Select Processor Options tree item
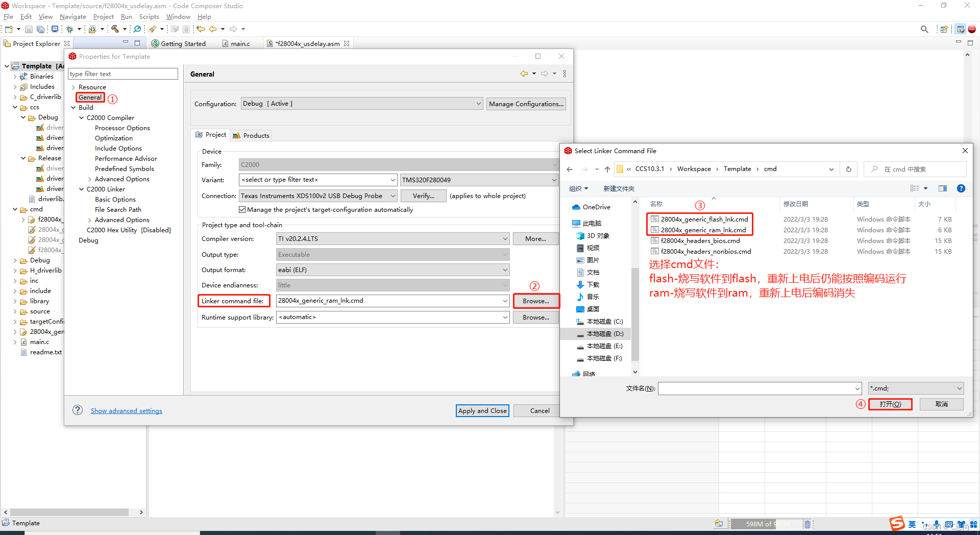 [x=122, y=128]
